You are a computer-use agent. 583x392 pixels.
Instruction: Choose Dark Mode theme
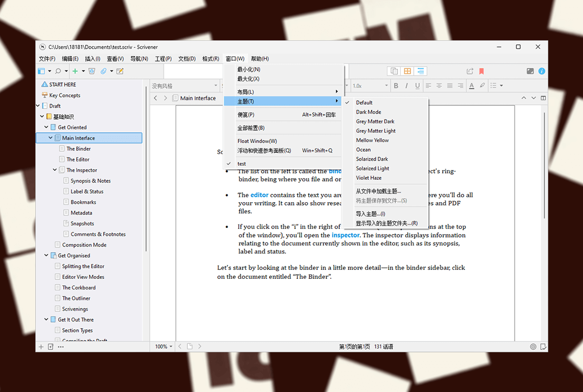(385, 112)
